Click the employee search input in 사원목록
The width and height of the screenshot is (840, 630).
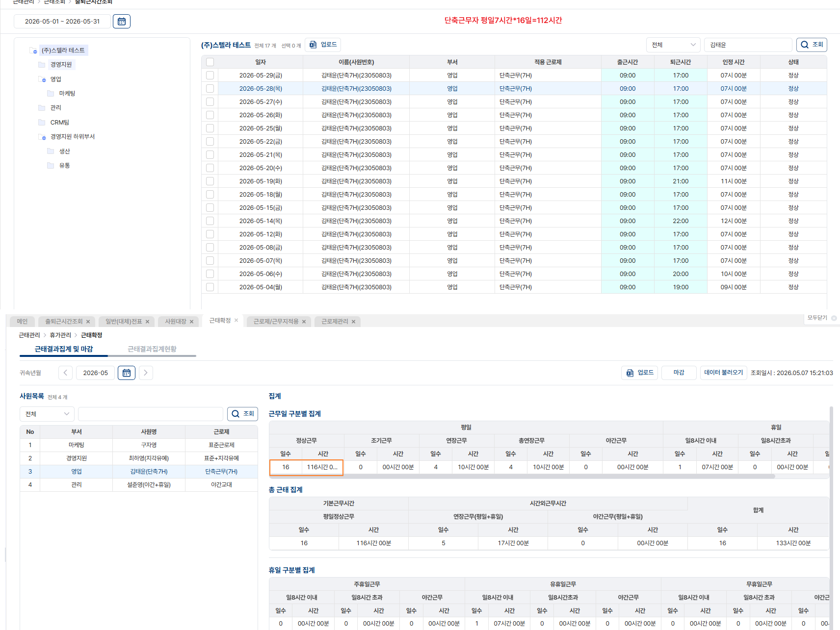coord(151,414)
